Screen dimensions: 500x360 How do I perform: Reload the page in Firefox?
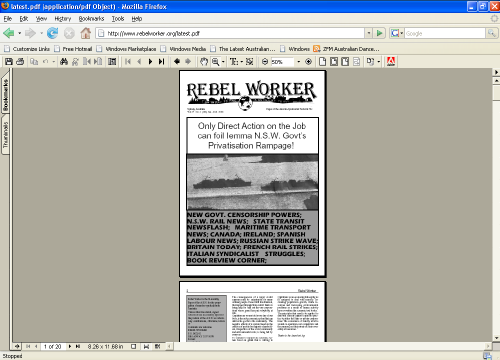point(52,33)
